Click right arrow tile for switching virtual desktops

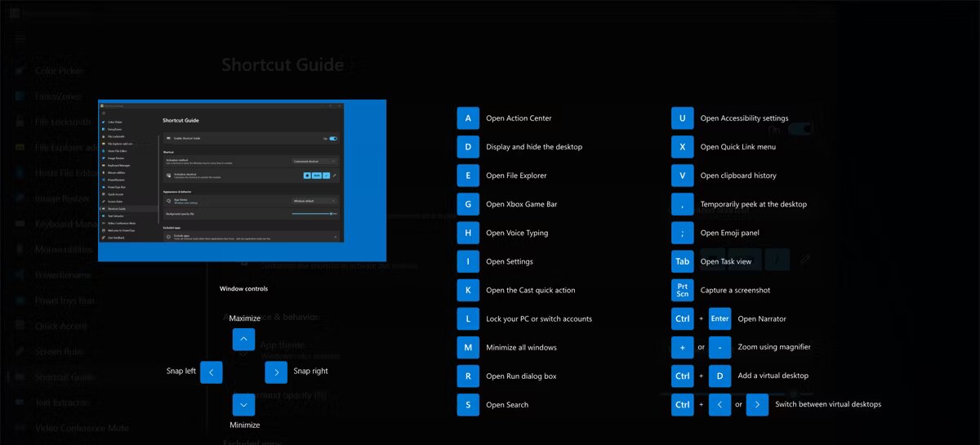coord(757,404)
